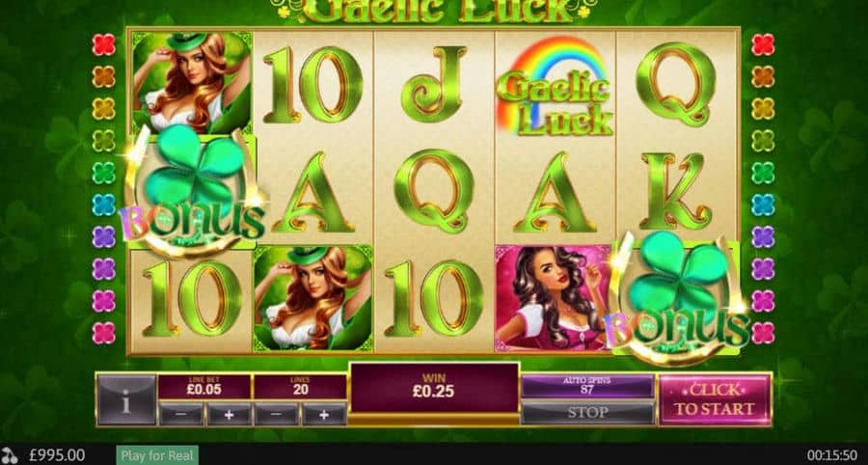Click the Auto Spins counter display
868x465 pixels.
click(x=587, y=386)
